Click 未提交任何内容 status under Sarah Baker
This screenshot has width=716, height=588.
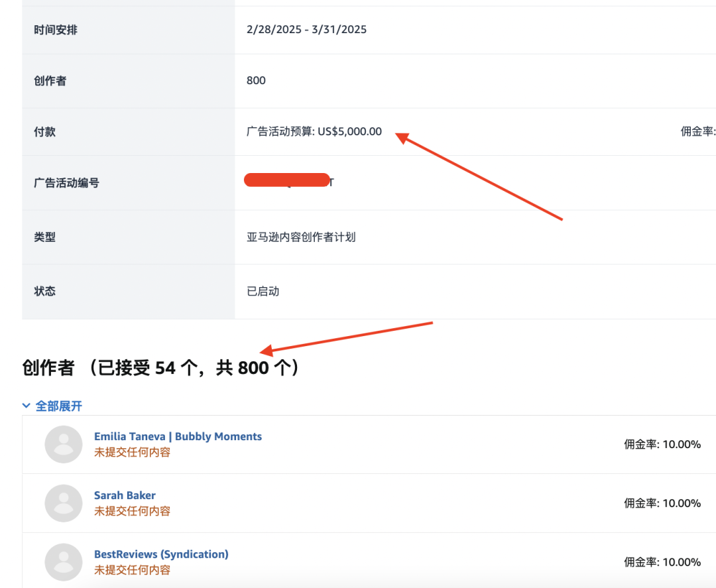[x=132, y=511]
